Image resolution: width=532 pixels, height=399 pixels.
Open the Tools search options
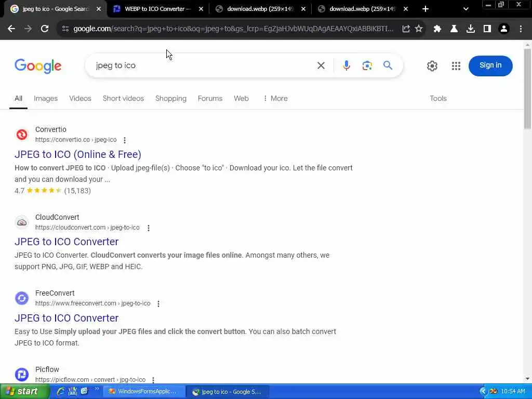[x=438, y=98]
